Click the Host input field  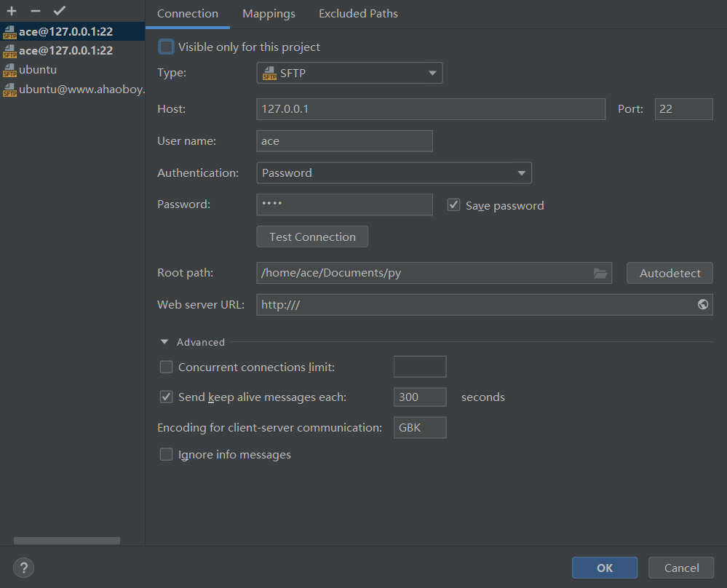click(430, 109)
